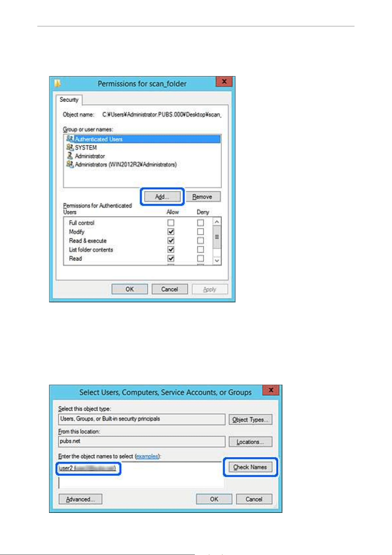Uncheck the Modify Allow checkbox

tap(171, 232)
